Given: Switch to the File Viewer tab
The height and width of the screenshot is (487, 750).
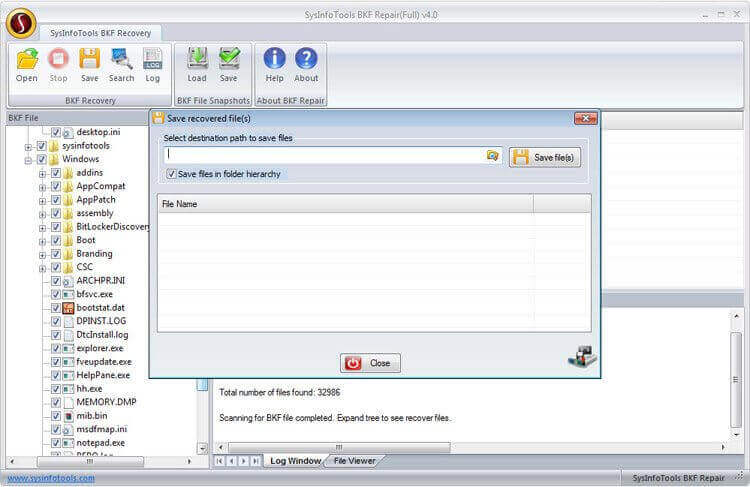Looking at the screenshot, I should tap(354, 460).
